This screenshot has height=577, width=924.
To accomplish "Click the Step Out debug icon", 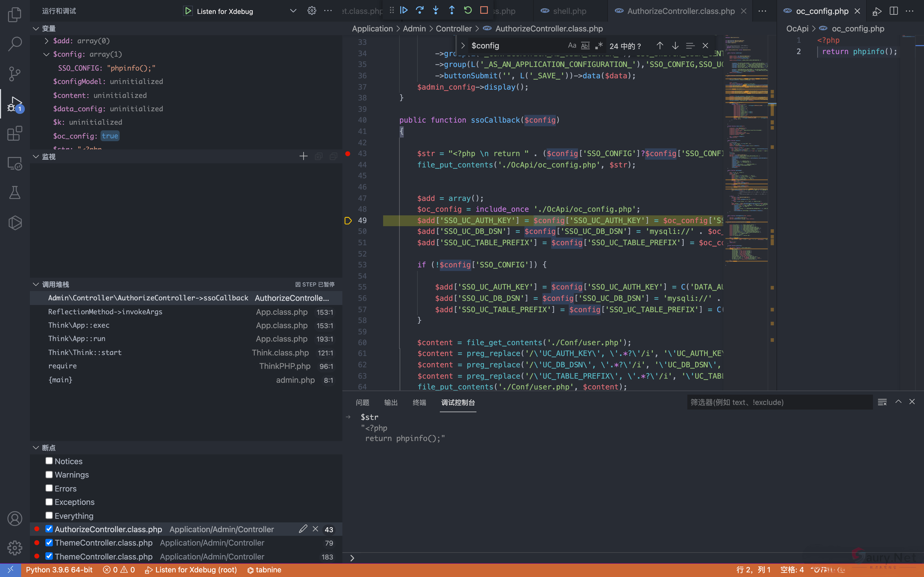I will click(452, 10).
